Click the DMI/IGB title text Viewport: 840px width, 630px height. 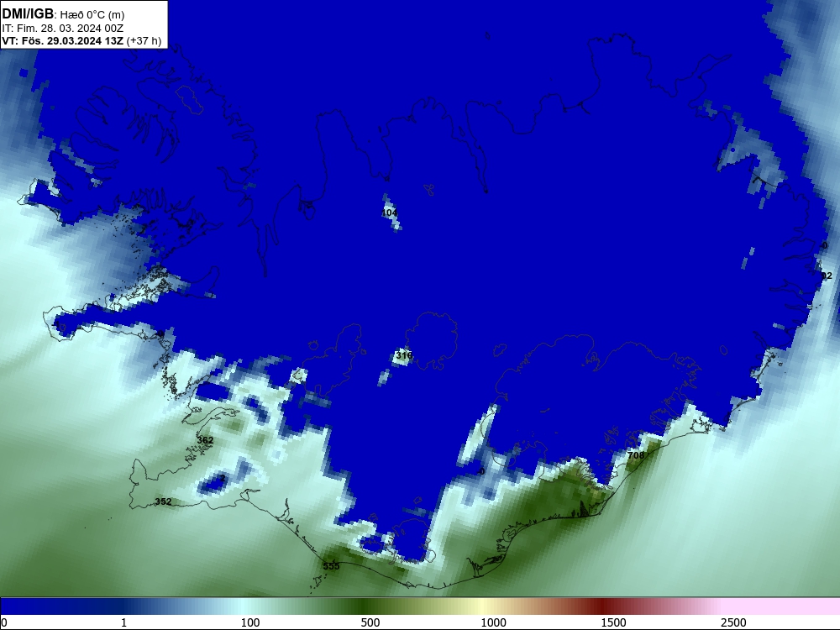pyautogui.click(x=28, y=13)
